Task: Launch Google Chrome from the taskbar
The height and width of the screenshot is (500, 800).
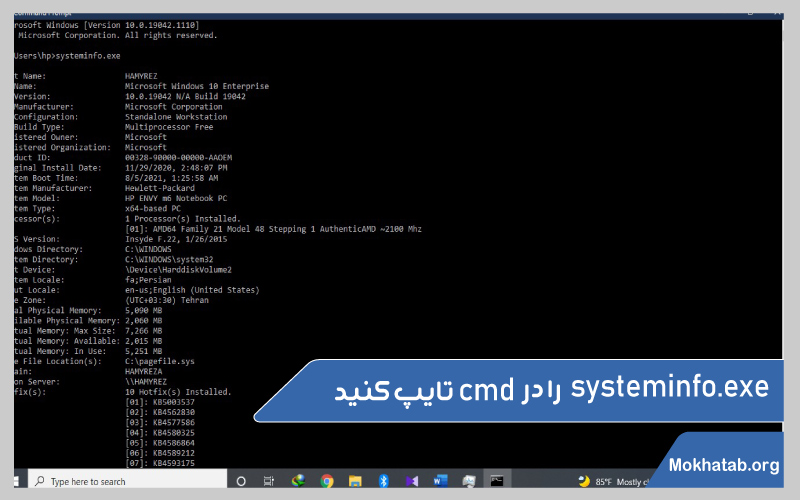Action: (327, 481)
